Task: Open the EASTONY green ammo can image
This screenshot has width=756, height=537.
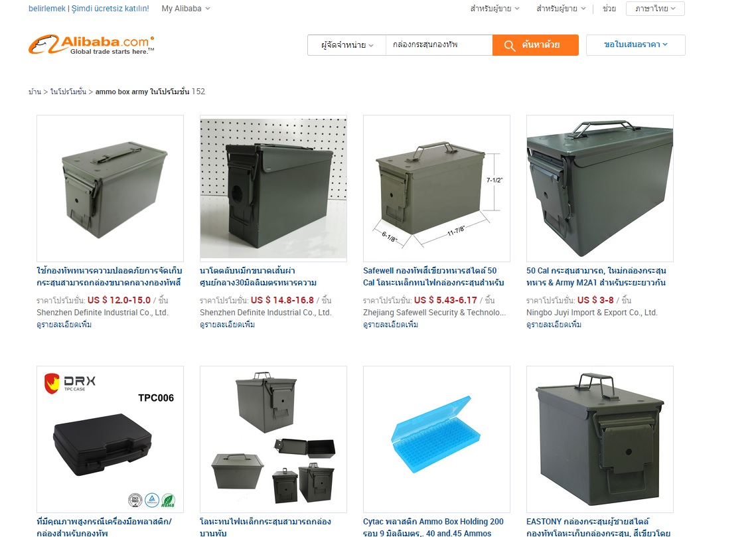Action: coord(600,439)
